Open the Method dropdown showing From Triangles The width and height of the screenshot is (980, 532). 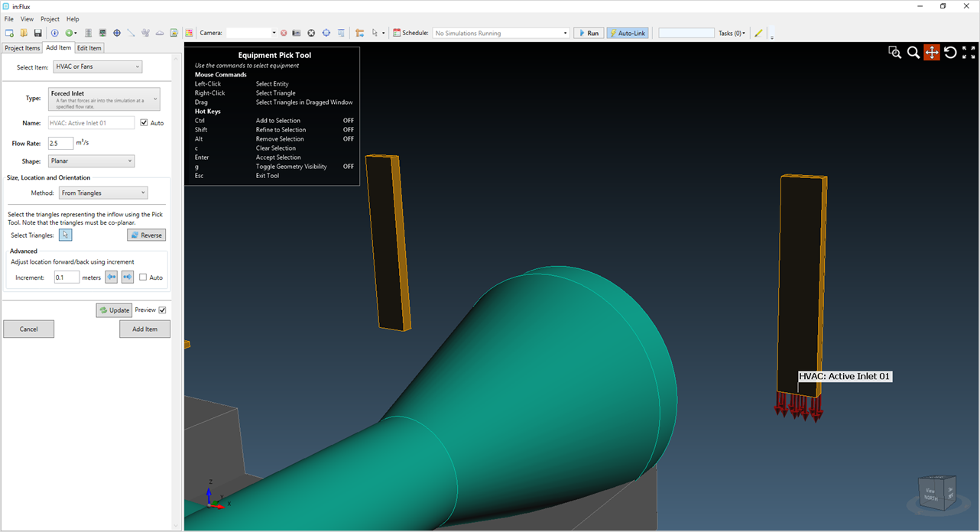click(102, 192)
